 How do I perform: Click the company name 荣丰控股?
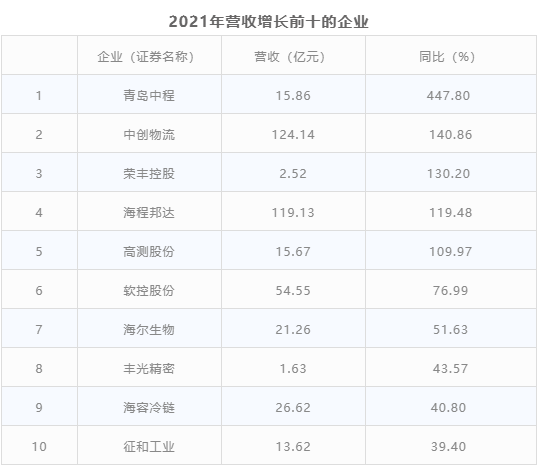point(149,174)
